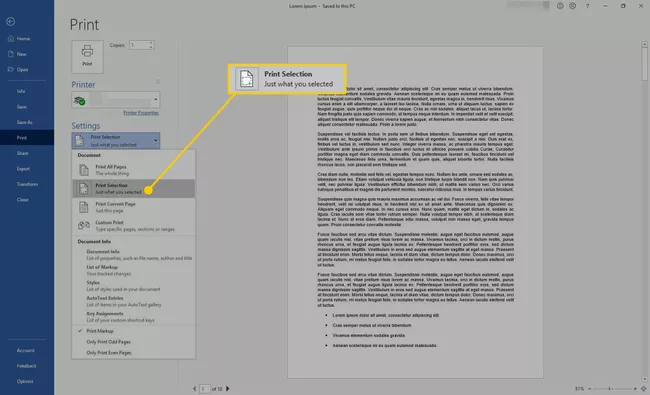Click the current page number field
The width and height of the screenshot is (650, 395).
point(204,389)
